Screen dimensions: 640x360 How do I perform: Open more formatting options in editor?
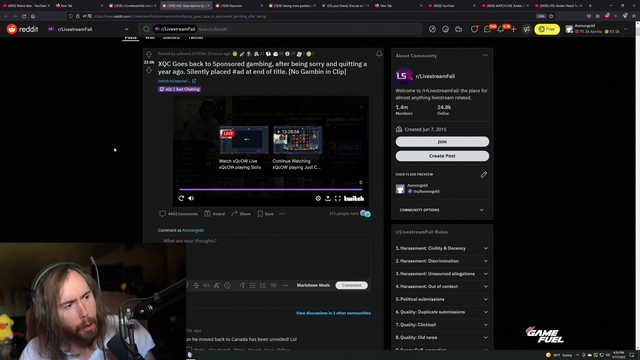285,285
